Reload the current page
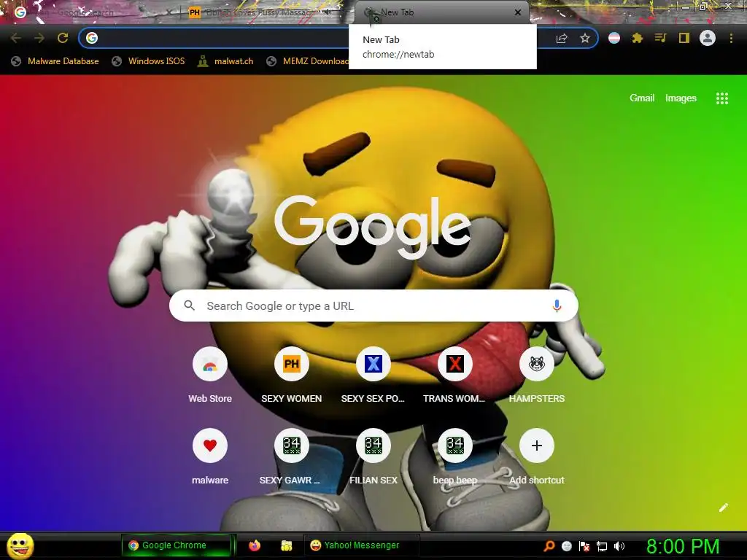The width and height of the screenshot is (747, 560). 63,38
